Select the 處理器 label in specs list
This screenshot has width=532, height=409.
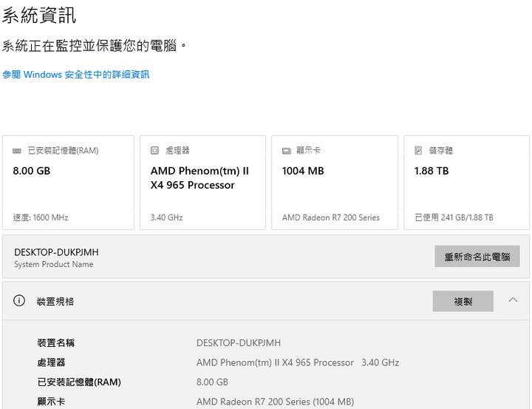click(51, 362)
